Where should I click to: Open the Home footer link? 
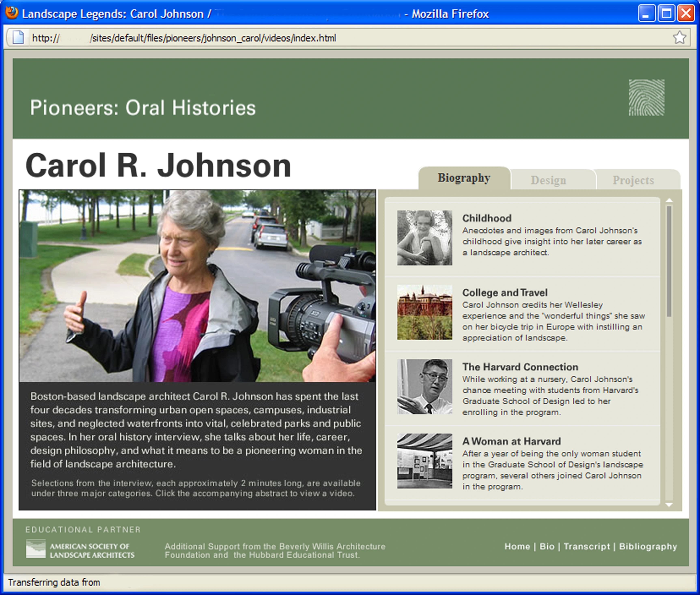(x=517, y=547)
